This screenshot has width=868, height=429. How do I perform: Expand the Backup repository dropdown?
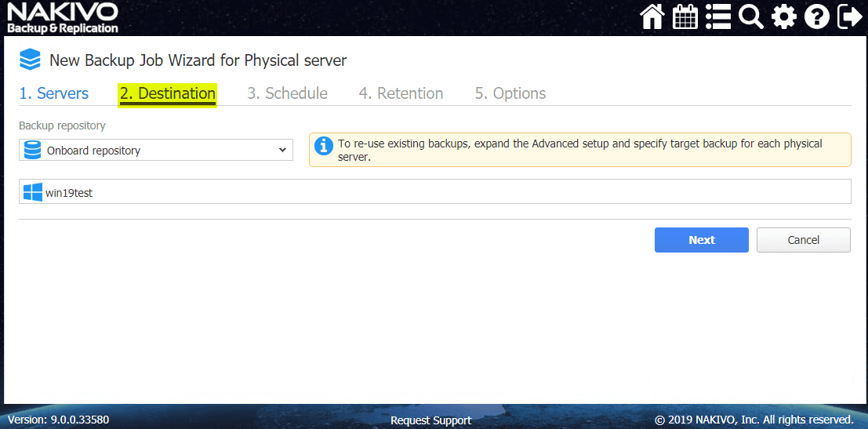point(156,150)
